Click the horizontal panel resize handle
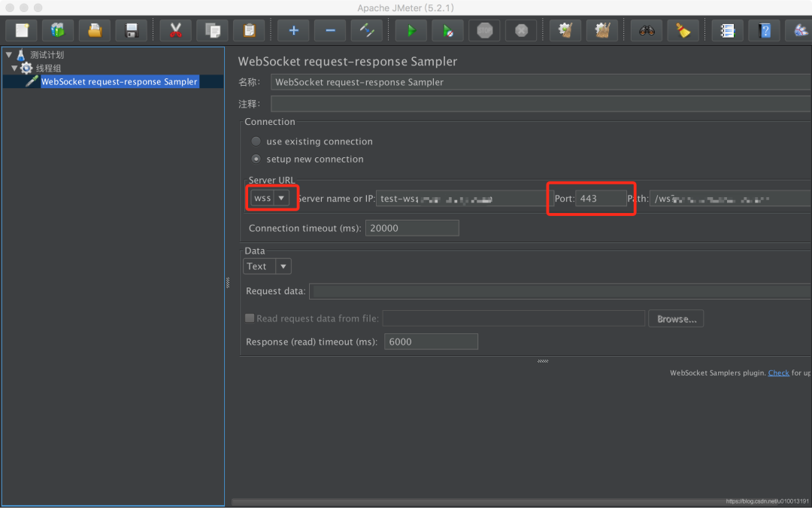Viewport: 812px width, 508px height. (543, 360)
